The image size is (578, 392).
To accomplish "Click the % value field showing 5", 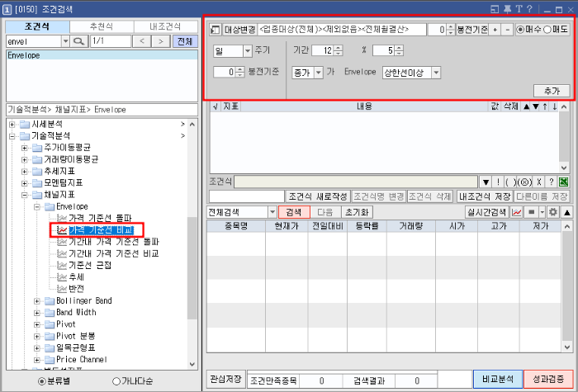I will [x=383, y=50].
